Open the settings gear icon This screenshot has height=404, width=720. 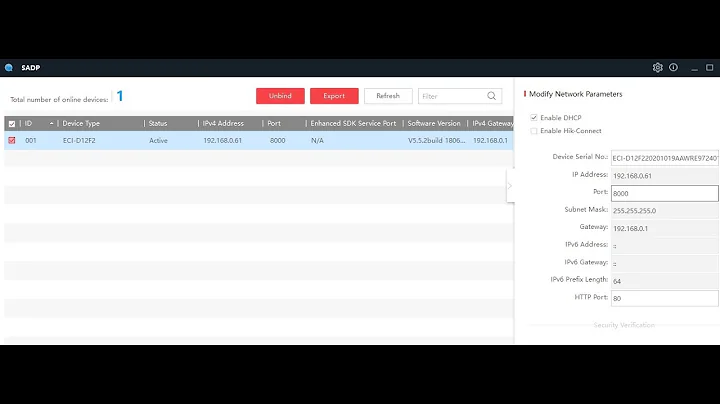point(658,67)
